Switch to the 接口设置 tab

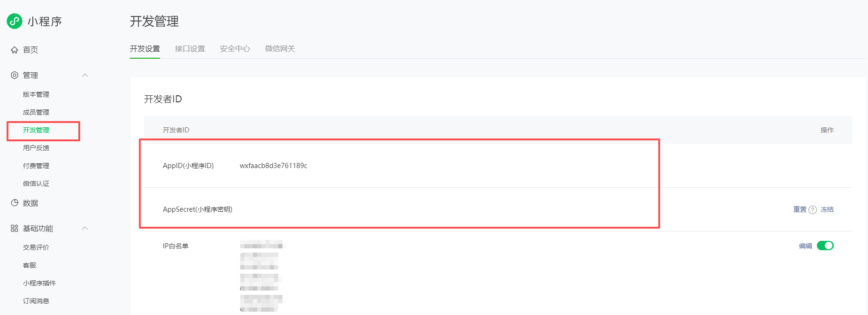point(190,49)
